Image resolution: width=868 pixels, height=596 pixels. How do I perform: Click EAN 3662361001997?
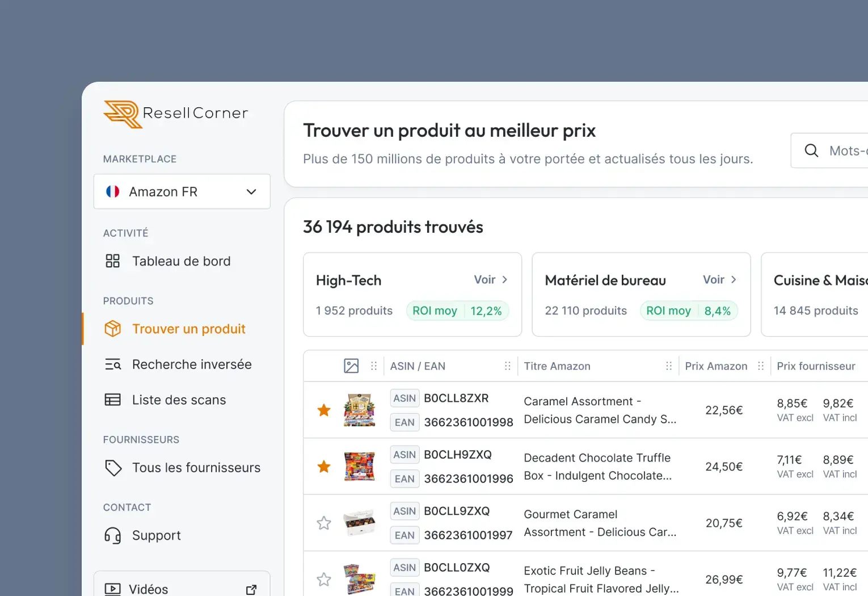pos(468,535)
